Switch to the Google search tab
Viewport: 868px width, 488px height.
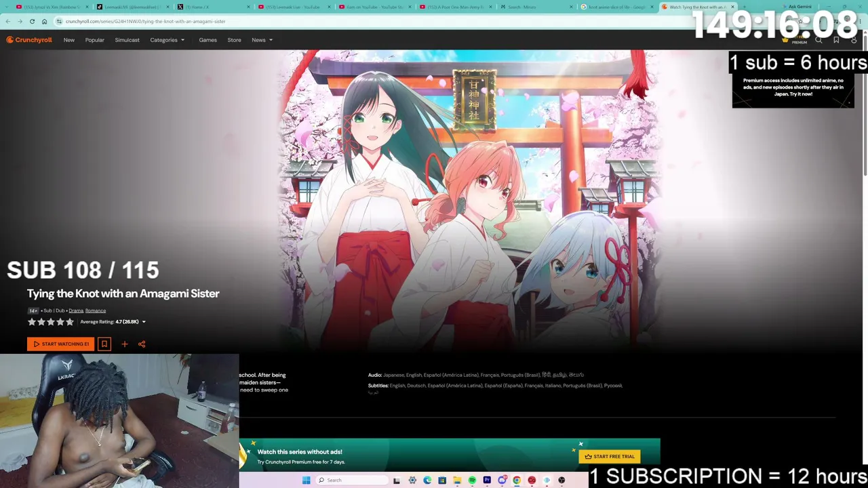[614, 7]
